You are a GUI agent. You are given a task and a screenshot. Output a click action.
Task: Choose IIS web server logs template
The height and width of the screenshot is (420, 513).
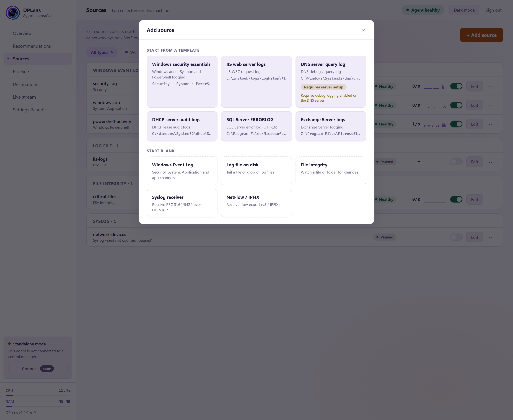[256, 82]
